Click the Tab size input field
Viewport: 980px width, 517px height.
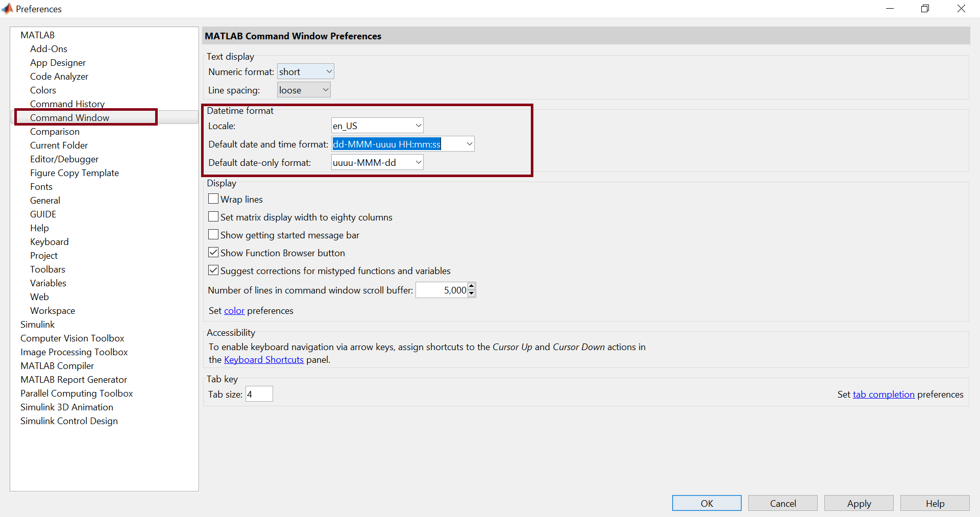coord(259,394)
